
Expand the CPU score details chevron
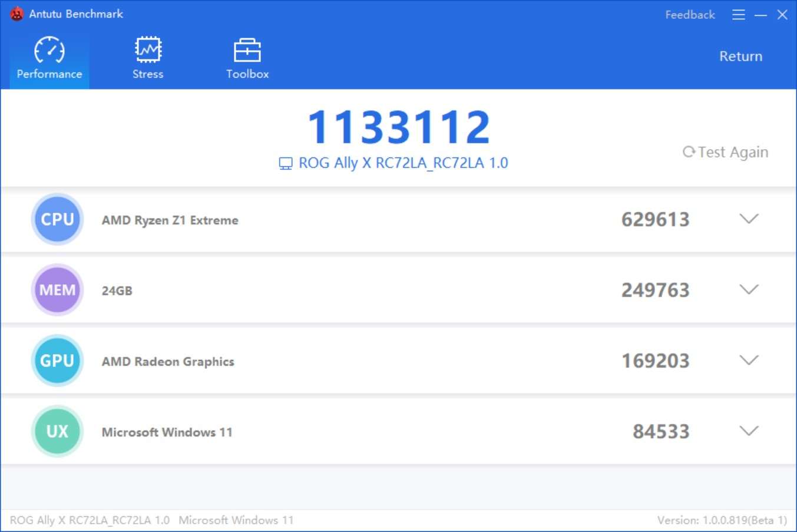pyautogui.click(x=749, y=219)
